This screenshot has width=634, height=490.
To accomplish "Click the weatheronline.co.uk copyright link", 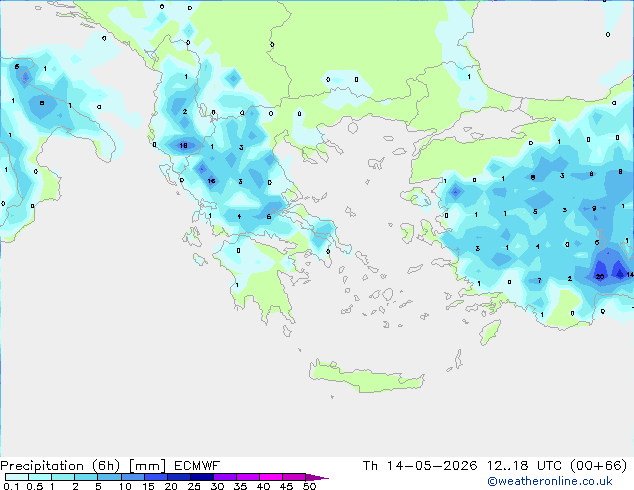I will point(550,481).
